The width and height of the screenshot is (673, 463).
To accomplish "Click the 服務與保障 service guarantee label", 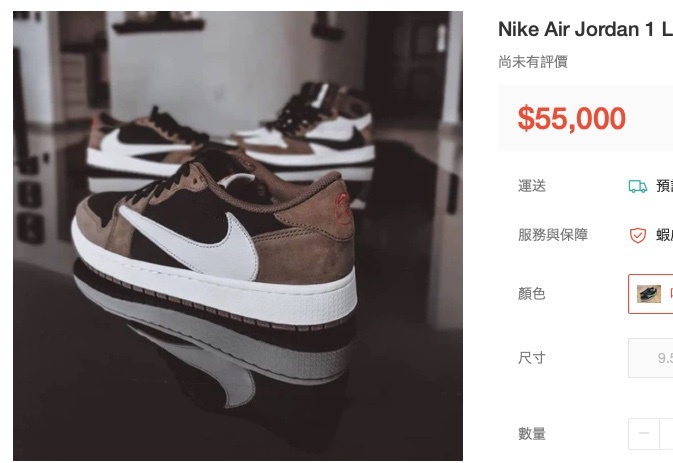I will [x=553, y=235].
